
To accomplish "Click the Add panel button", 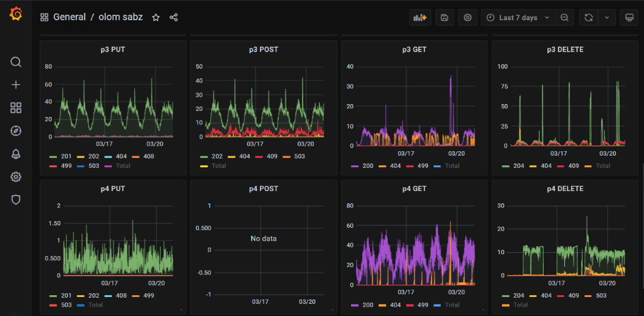I will pos(420,18).
